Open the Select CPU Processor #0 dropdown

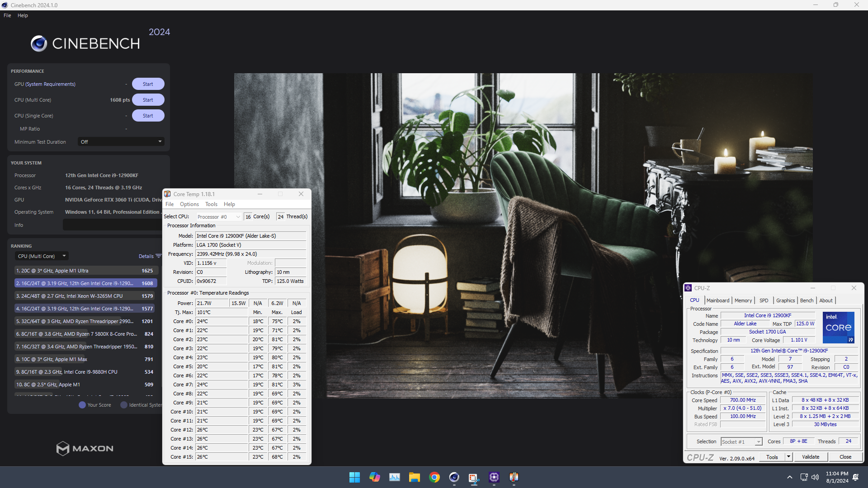coord(219,217)
